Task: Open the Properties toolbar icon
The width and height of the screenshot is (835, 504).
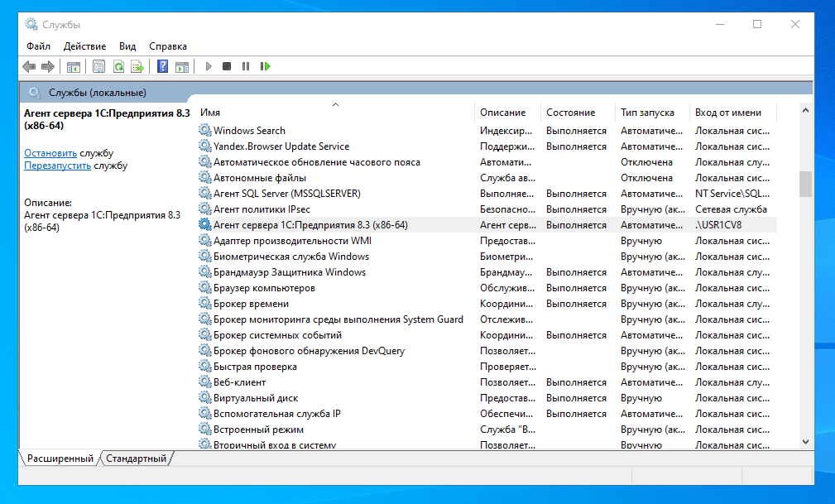Action: (99, 66)
